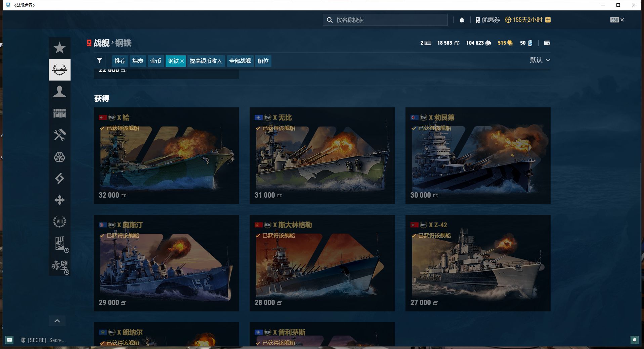Open the VIII wreath sidebar section
Image resolution: width=644 pixels, height=349 pixels.
point(59,221)
